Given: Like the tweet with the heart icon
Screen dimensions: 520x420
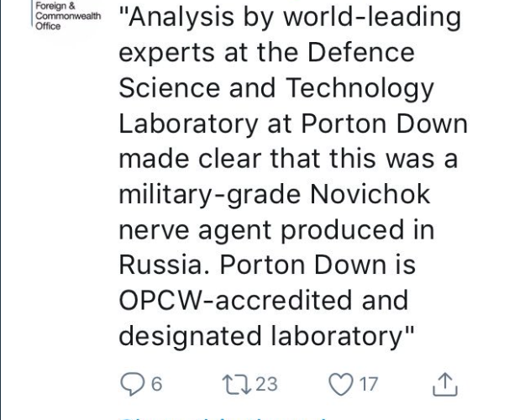Looking at the screenshot, I should [342, 384].
